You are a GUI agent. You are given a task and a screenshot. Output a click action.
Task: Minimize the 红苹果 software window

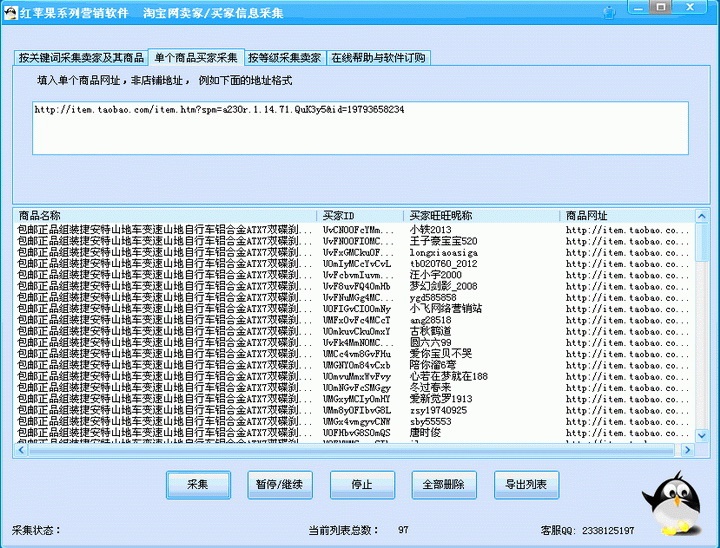point(638,8)
